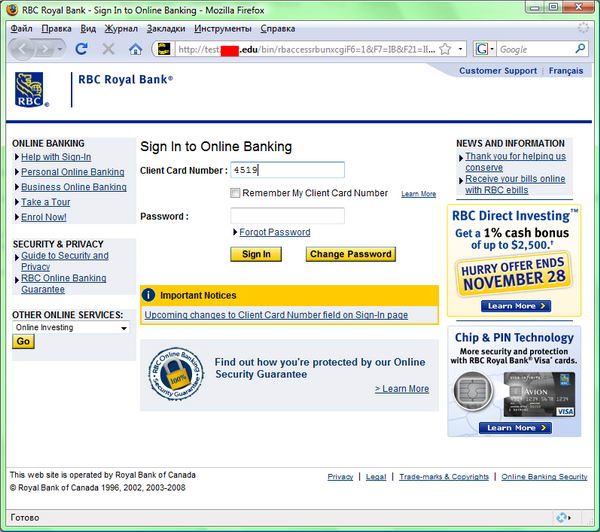The width and height of the screenshot is (600, 532).
Task: Open Help with Sign-In link
Action: [56, 157]
